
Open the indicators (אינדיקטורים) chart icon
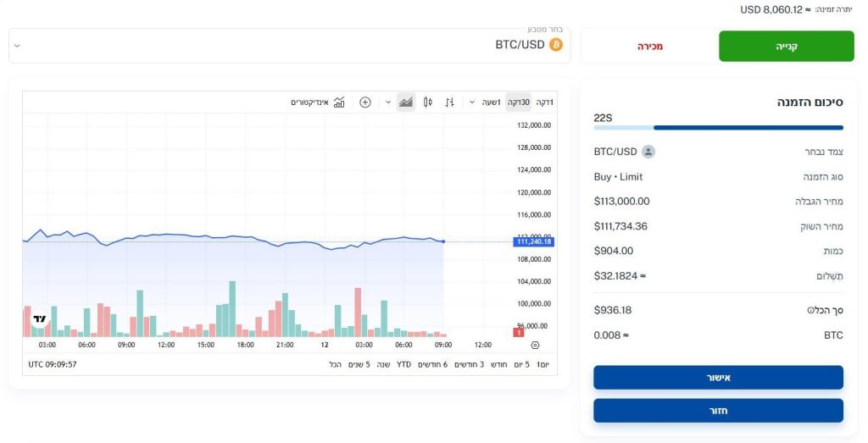[339, 102]
